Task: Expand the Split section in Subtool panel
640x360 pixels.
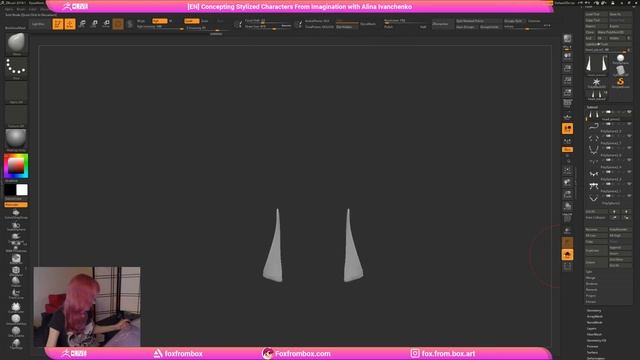Action: [589, 271]
